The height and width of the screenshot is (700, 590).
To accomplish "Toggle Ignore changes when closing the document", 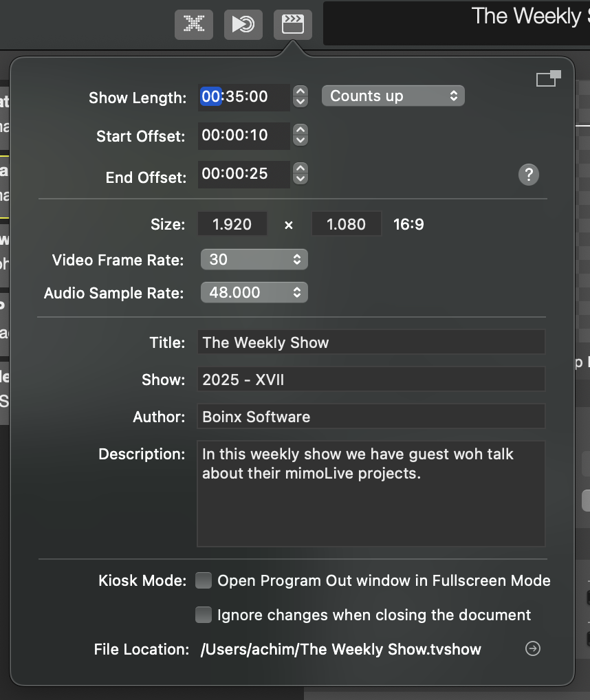I will (x=204, y=615).
